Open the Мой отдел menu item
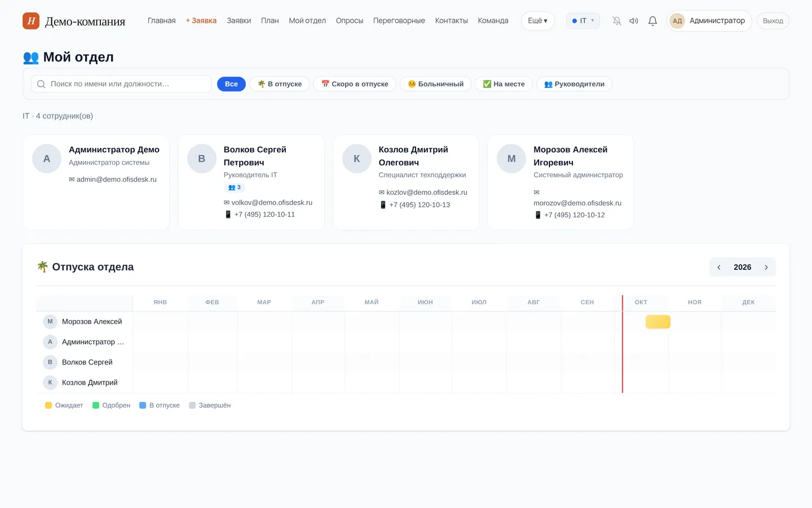Image resolution: width=812 pixels, height=508 pixels. pyautogui.click(x=307, y=21)
